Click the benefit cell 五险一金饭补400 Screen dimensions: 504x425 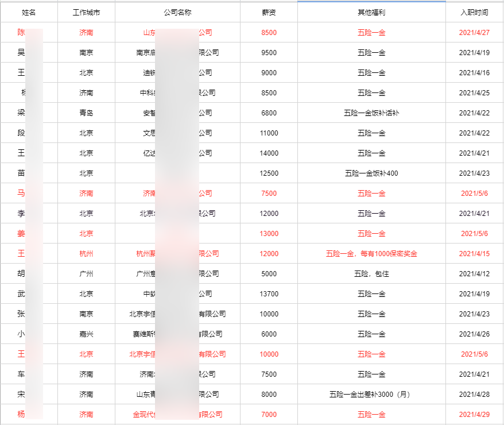(371, 173)
